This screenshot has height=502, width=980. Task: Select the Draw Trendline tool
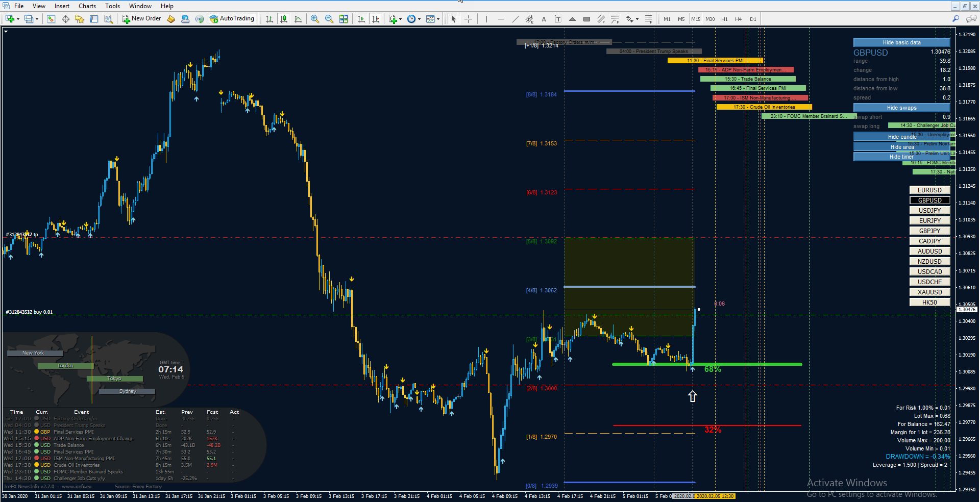[515, 19]
